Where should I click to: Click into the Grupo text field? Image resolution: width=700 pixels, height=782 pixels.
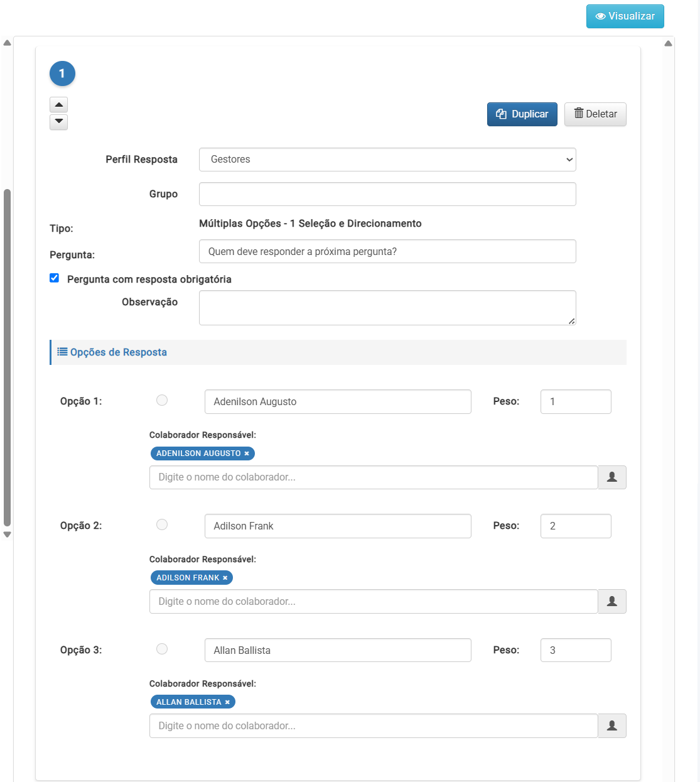coord(387,194)
